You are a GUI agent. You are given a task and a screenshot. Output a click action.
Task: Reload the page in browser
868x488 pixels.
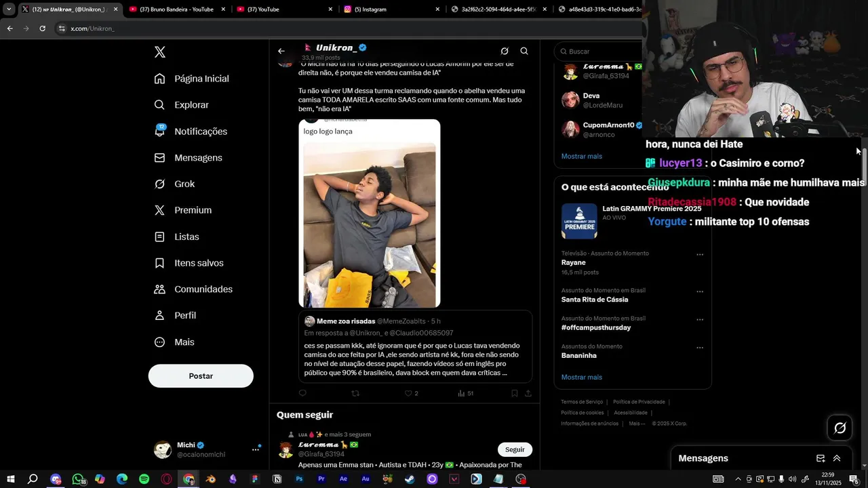(42, 28)
